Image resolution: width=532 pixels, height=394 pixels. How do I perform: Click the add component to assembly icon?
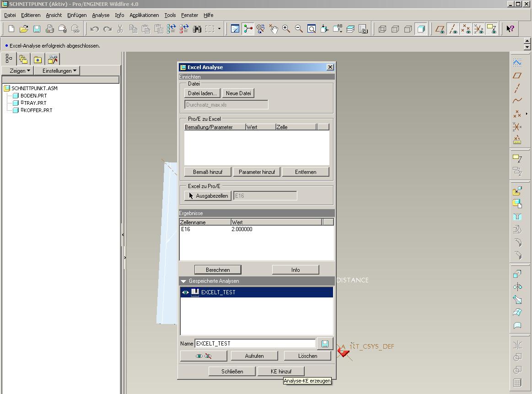pos(517,191)
